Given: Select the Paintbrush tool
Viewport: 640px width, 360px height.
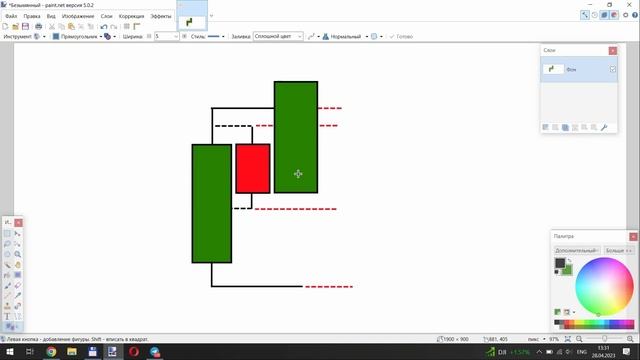Looking at the screenshot, I should (x=7, y=285).
